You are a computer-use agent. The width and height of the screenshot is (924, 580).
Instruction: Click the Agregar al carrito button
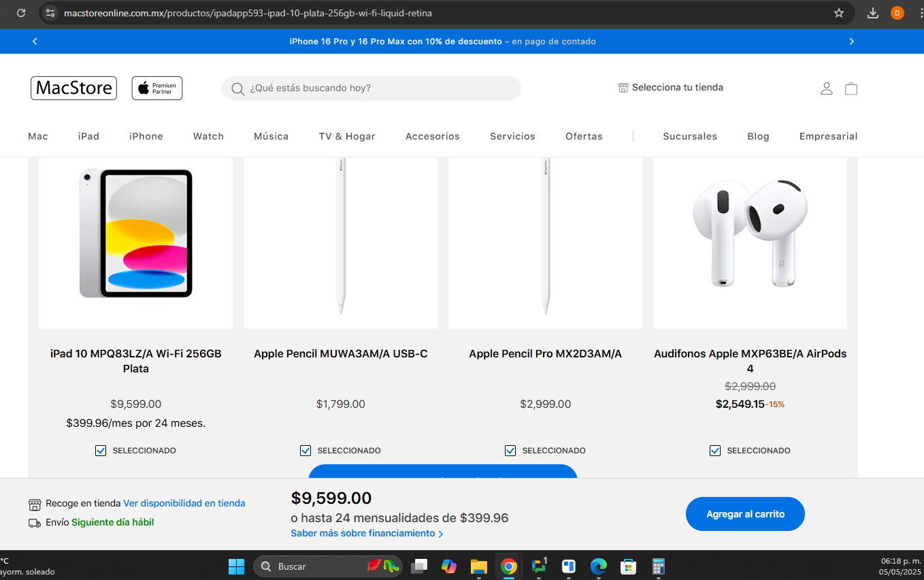click(745, 514)
